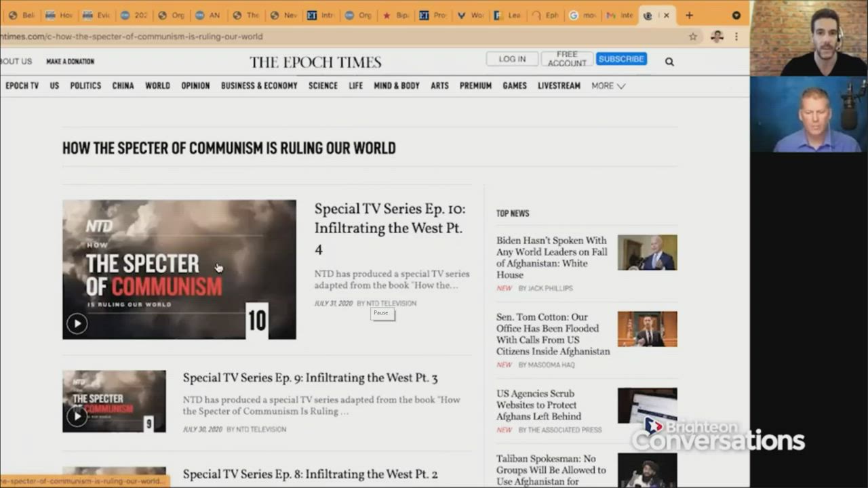Open Episode 8 Infiltrating the West Pt. 2
Image resolution: width=868 pixels, height=488 pixels.
(310, 474)
